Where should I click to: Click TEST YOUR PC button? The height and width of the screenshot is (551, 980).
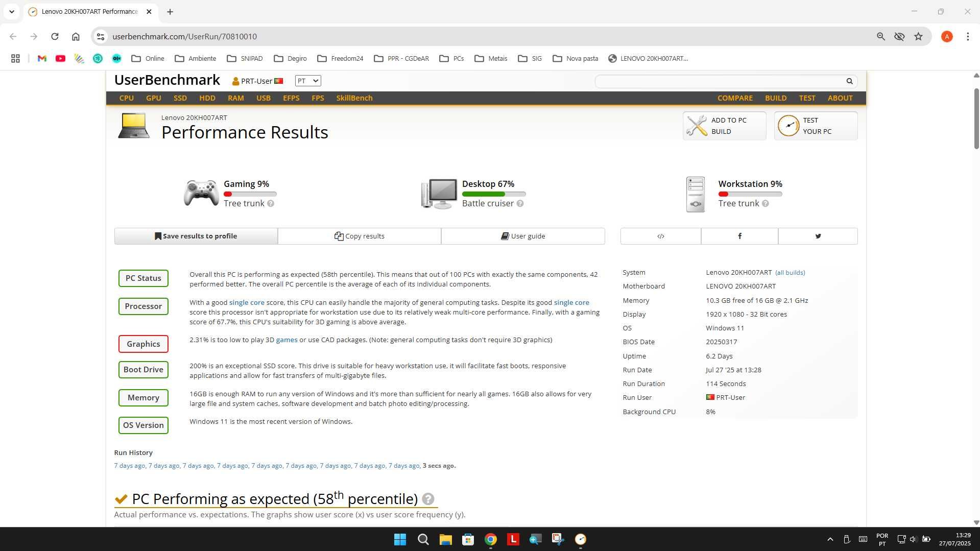pos(816,126)
